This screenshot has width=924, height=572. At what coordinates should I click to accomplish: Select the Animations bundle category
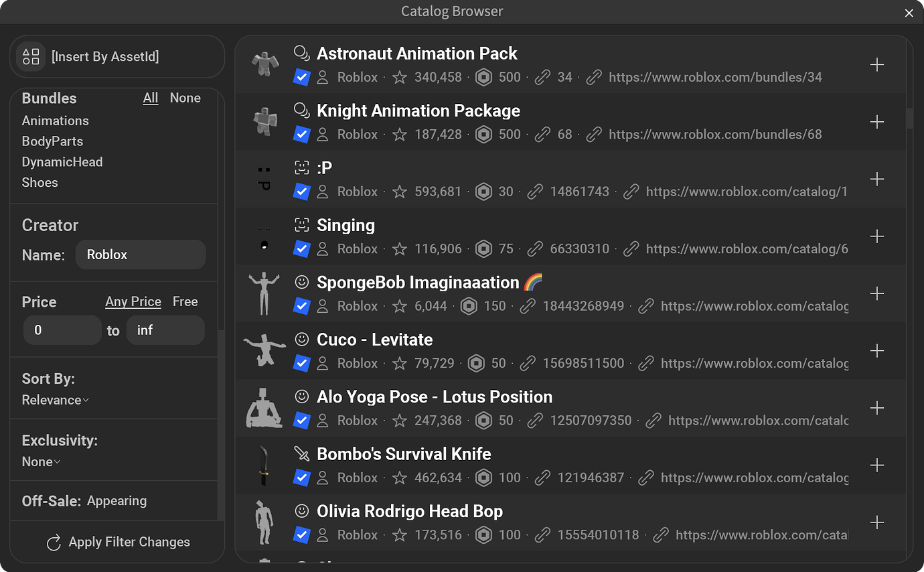click(x=55, y=121)
